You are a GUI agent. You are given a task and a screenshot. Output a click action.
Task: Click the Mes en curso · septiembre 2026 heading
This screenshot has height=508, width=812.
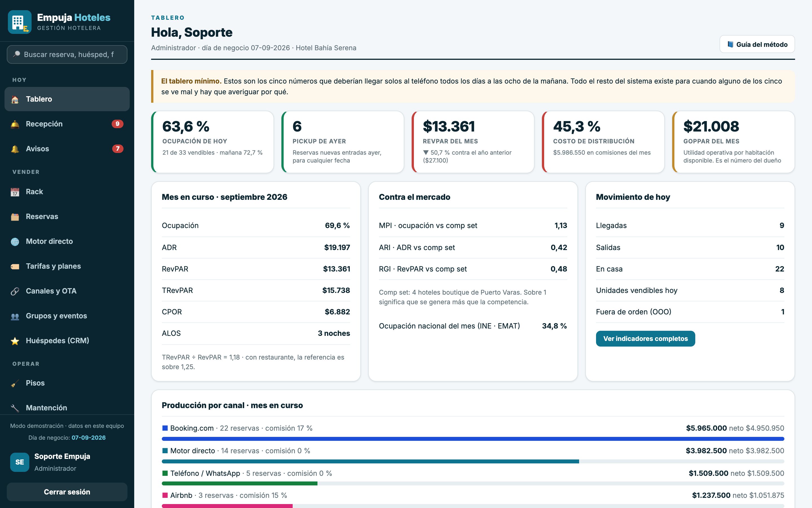[224, 197]
